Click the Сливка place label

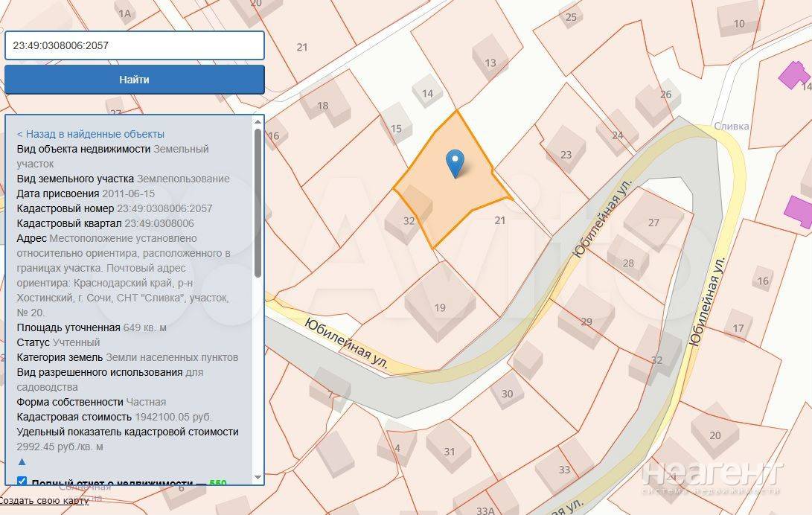click(x=731, y=127)
